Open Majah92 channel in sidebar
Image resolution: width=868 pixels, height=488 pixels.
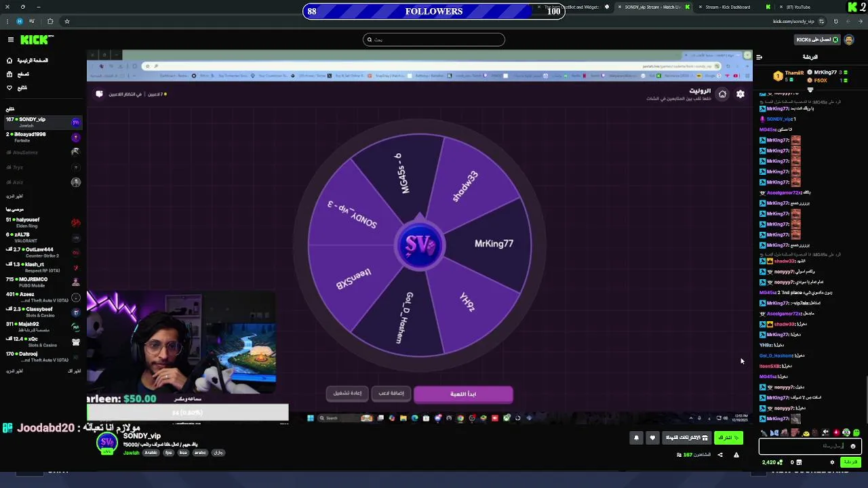[x=42, y=327]
